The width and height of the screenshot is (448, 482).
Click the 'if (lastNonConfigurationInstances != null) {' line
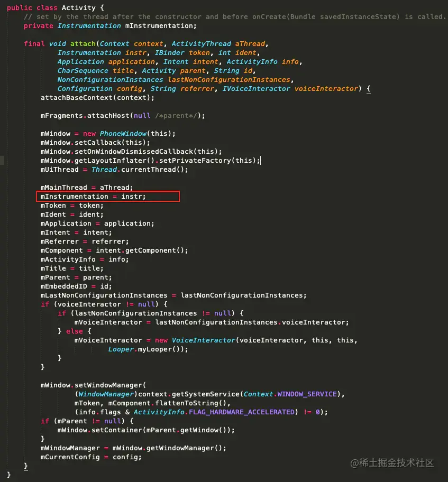(x=151, y=313)
